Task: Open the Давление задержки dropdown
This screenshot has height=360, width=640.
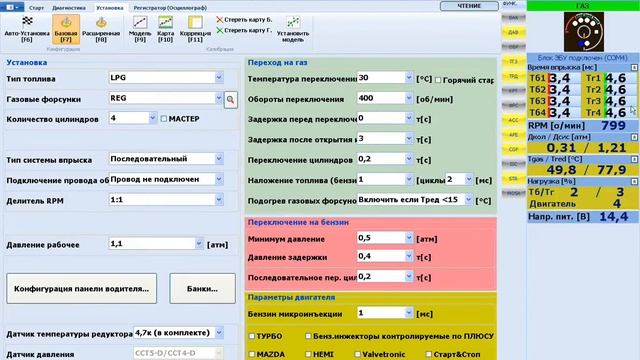Action: [x=409, y=256]
